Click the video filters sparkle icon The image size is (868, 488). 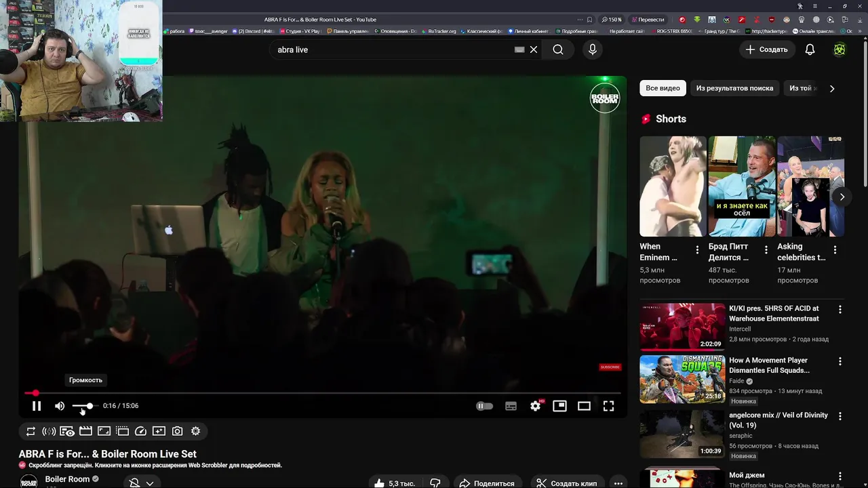(159, 431)
